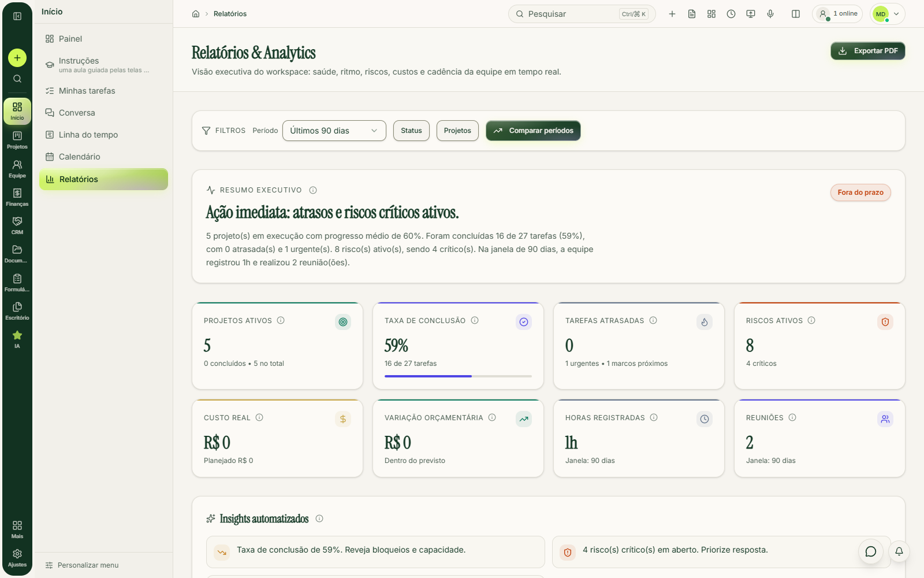The image size is (924, 578).
Task: Collapse the sidebar with the panel icon
Action: point(17,16)
